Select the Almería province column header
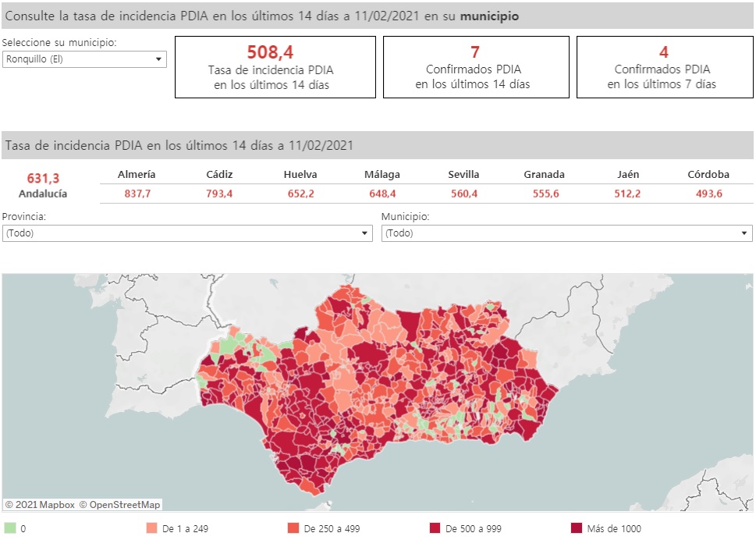756x540 pixels. [x=137, y=175]
